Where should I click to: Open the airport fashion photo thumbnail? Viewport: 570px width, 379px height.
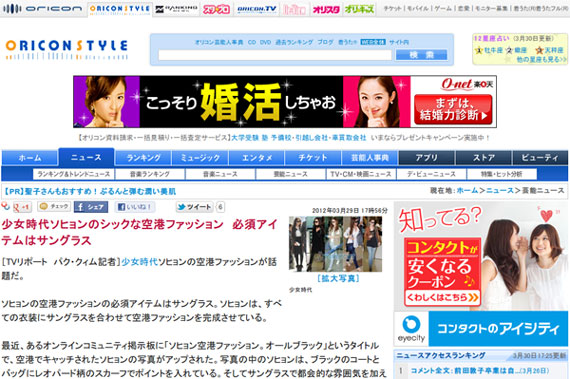point(335,244)
